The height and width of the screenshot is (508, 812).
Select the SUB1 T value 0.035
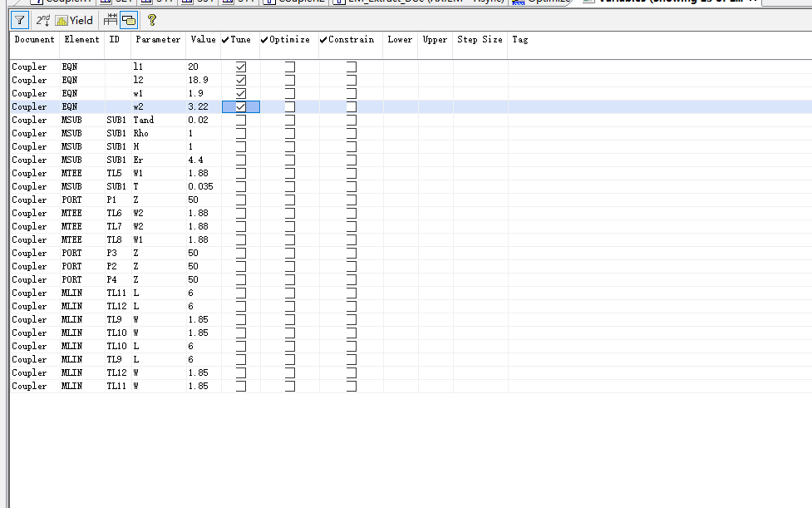200,186
